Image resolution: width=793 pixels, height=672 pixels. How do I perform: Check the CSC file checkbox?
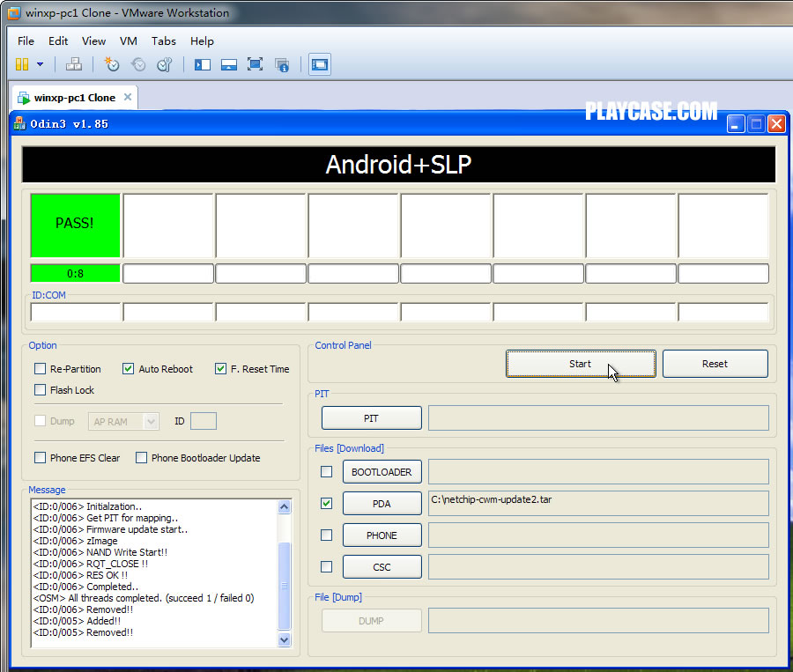(327, 567)
